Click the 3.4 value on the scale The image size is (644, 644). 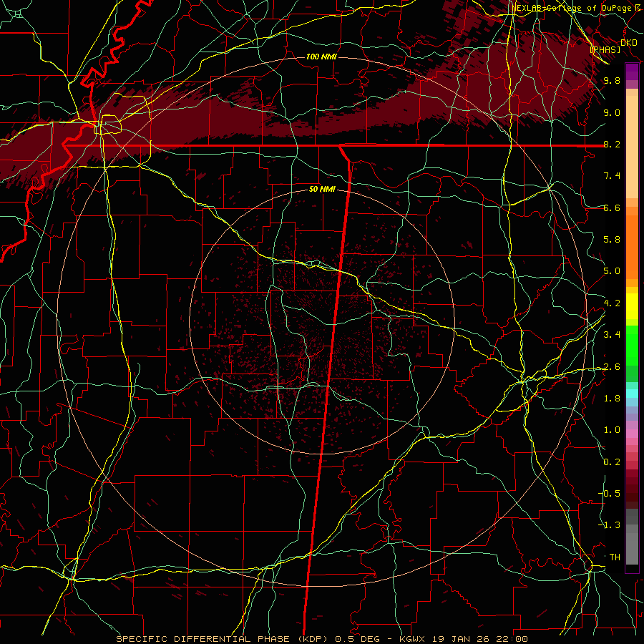(x=612, y=335)
